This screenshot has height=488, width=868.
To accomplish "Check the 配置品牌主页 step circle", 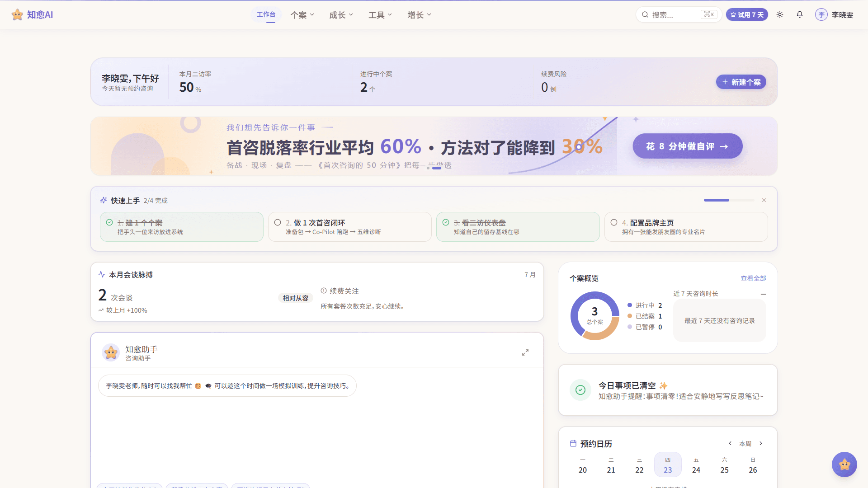I will click(x=614, y=222).
